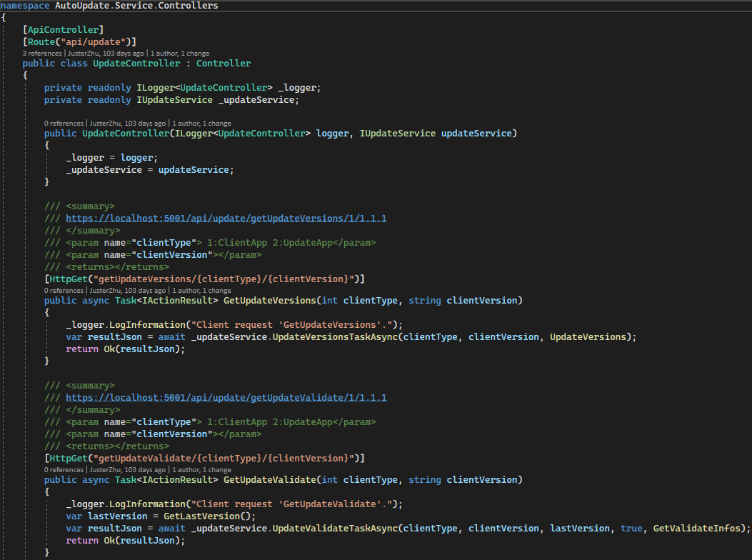752x560 pixels.
Task: Click 'return Ok(resultJson);' in GetUpdateValidate
Action: coord(125,540)
